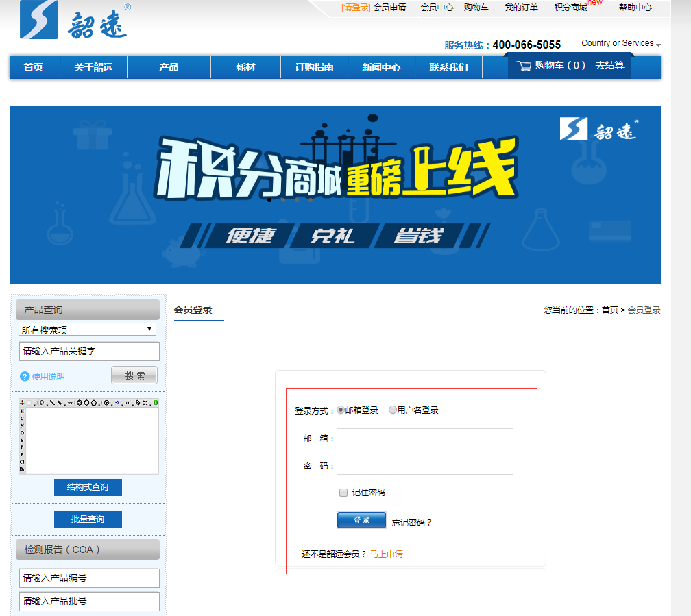This screenshot has height=616, width=691.
Task: Click the 去结算 link in nav bar
Action: [610, 65]
